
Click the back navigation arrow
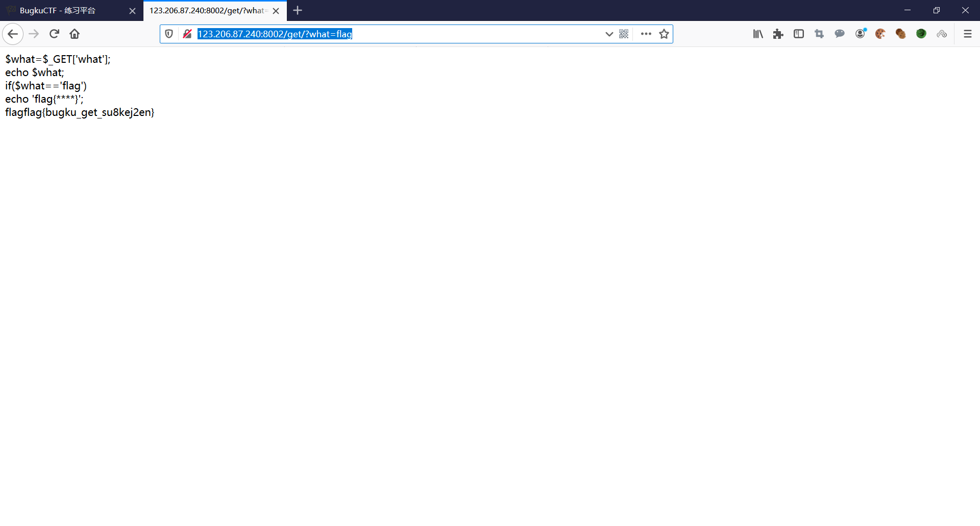(13, 34)
